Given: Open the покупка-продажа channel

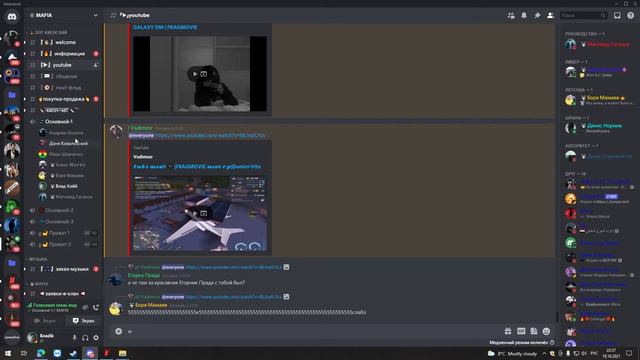Looking at the screenshot, I should coord(64,99).
